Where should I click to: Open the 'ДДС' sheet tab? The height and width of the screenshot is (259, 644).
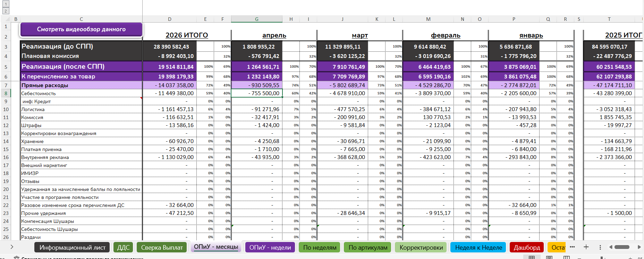(x=123, y=248)
